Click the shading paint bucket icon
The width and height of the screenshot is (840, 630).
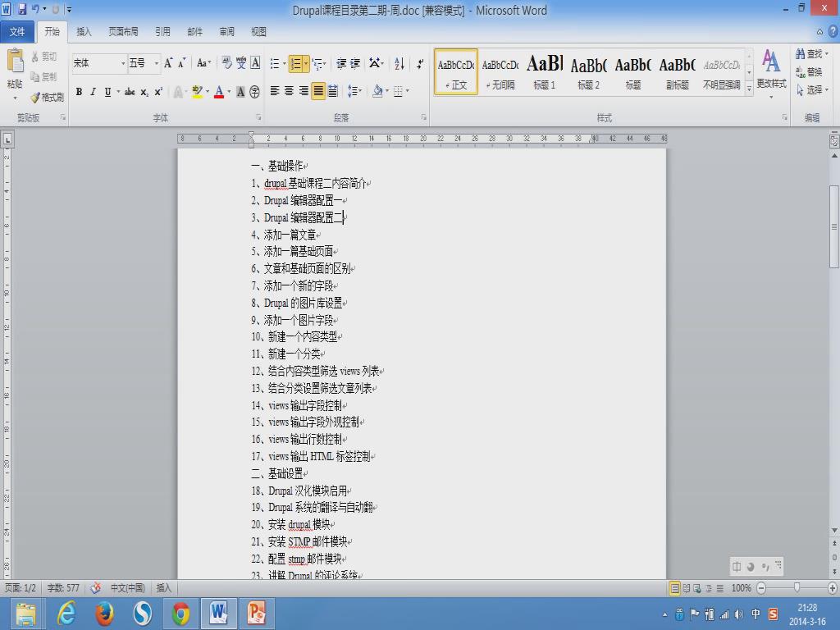pyautogui.click(x=377, y=91)
